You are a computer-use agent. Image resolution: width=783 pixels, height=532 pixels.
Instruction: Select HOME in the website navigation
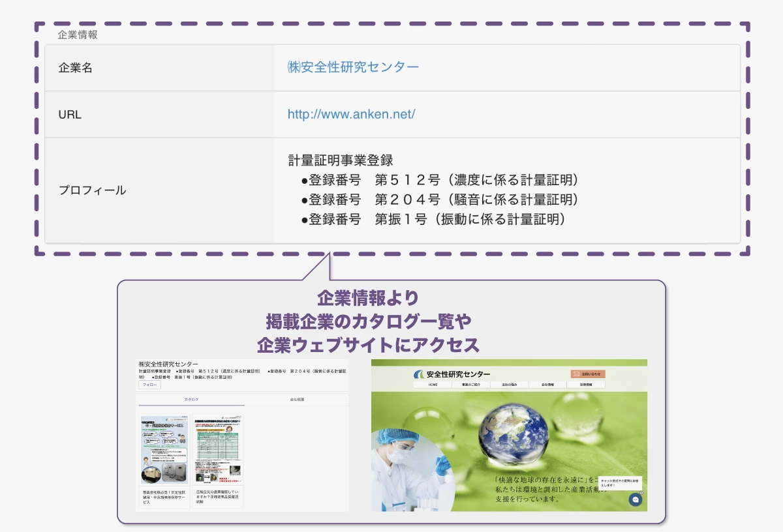click(x=433, y=385)
